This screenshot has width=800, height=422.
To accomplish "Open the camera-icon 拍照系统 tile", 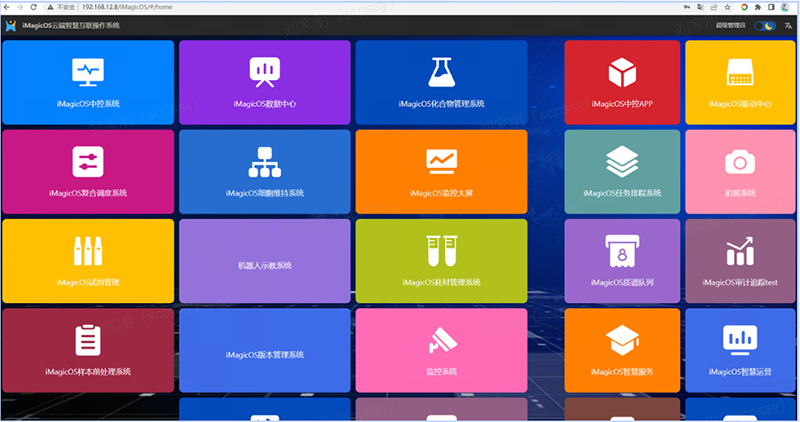I will tap(740, 171).
